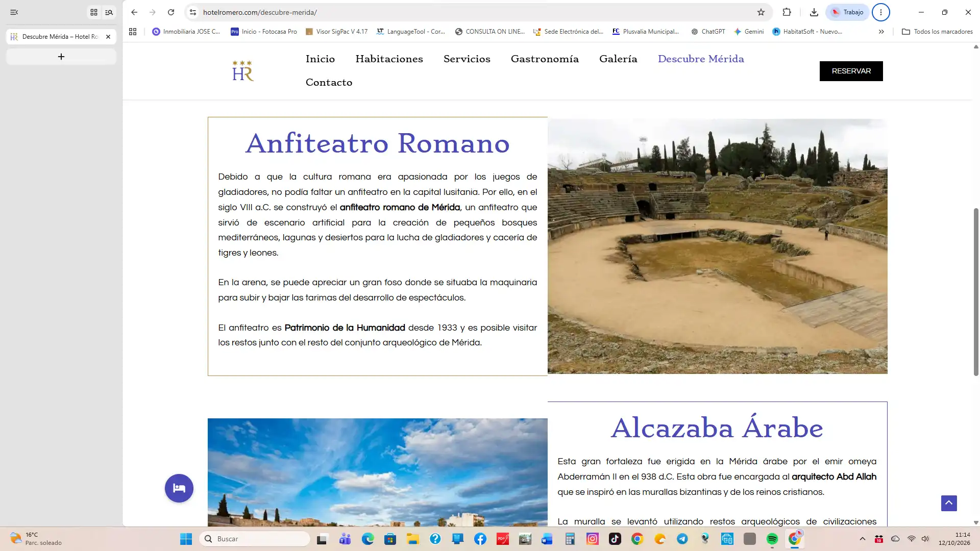Click the page vertical scrollbar thumb
Screen dimensions: 980x551
976,292
